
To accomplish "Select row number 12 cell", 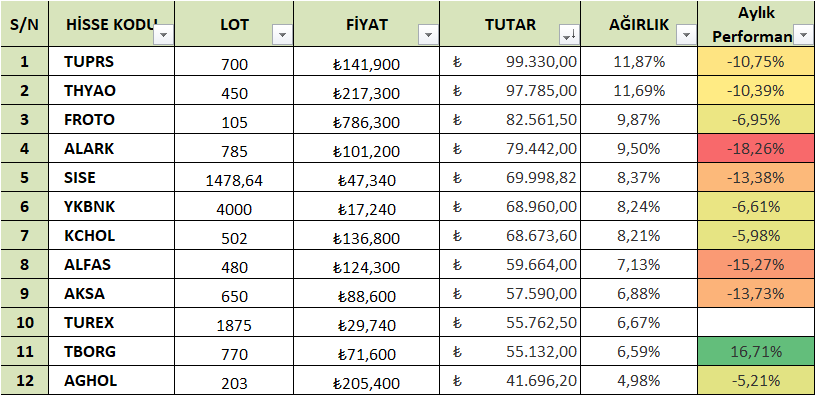I will tap(24, 381).
